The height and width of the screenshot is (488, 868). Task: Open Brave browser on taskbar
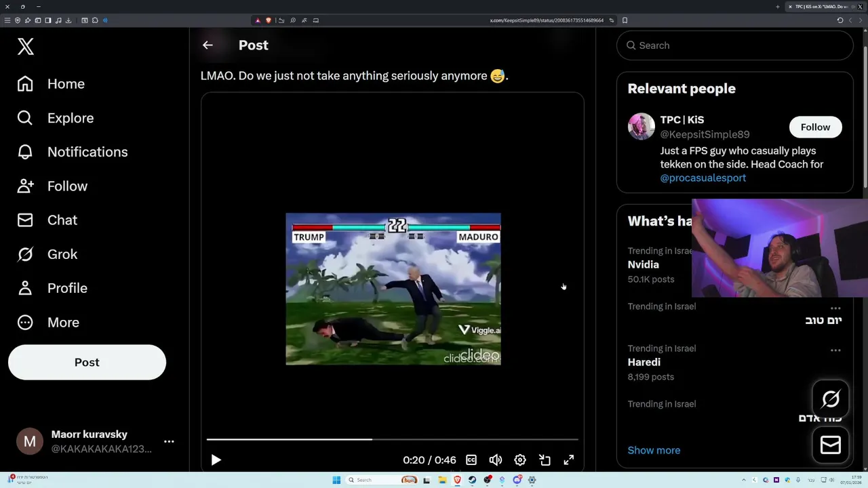click(458, 480)
